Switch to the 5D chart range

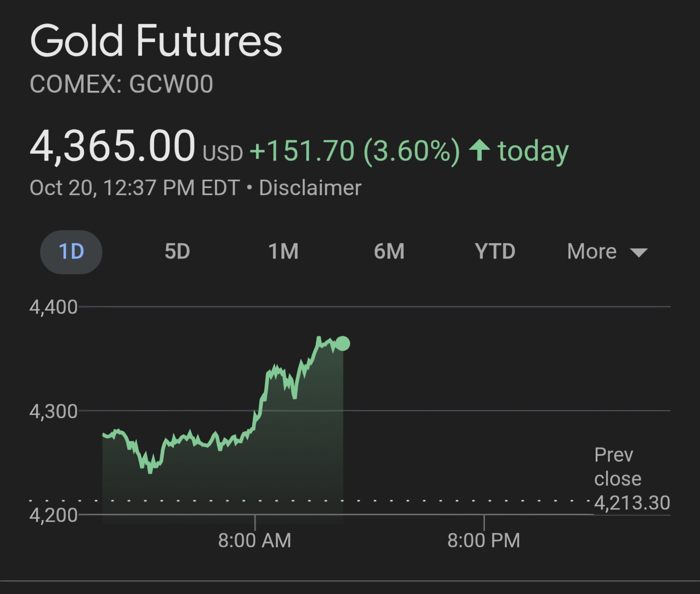177,252
